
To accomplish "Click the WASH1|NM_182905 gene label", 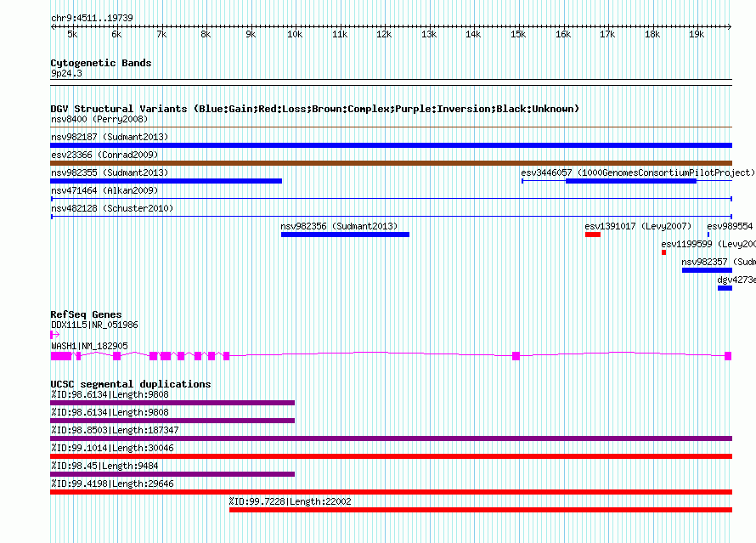I will coord(90,346).
